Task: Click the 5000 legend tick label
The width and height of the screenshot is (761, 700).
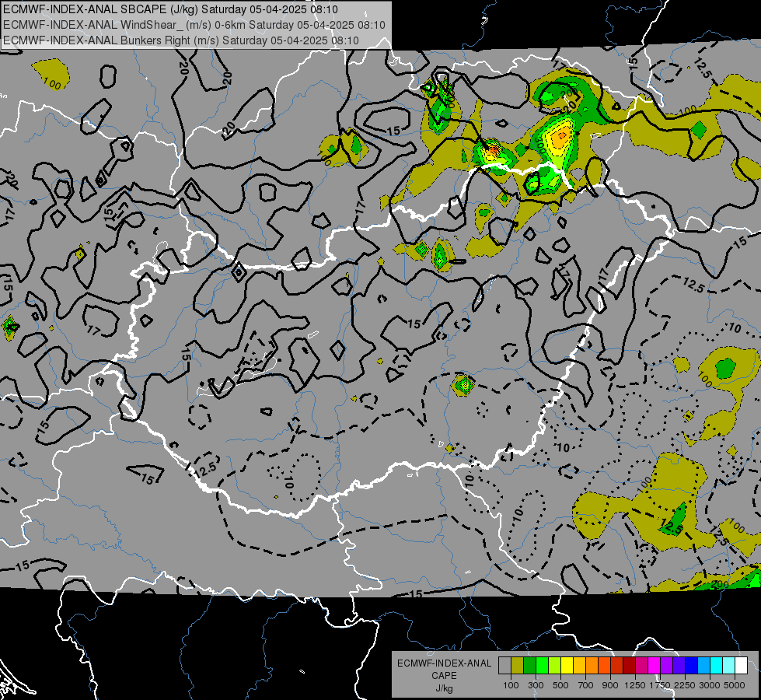Action: [x=735, y=685]
